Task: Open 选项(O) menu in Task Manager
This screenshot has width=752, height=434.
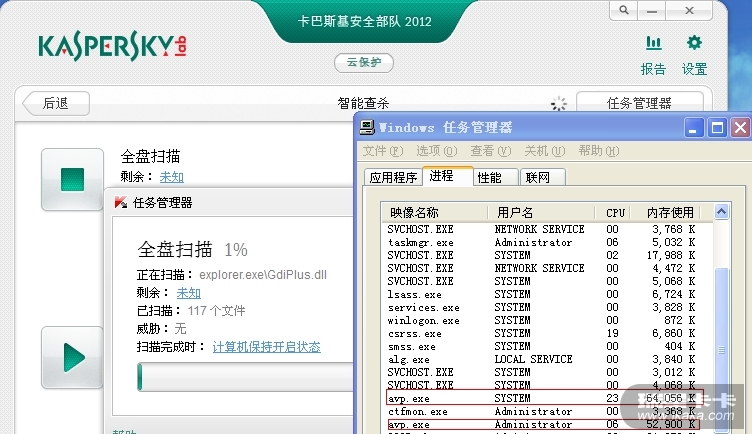Action: coord(437,151)
